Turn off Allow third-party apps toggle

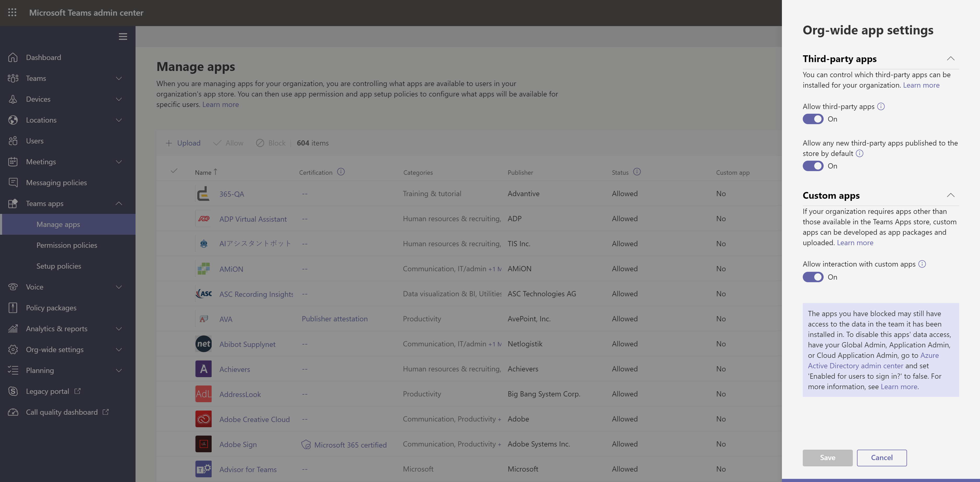[813, 119]
